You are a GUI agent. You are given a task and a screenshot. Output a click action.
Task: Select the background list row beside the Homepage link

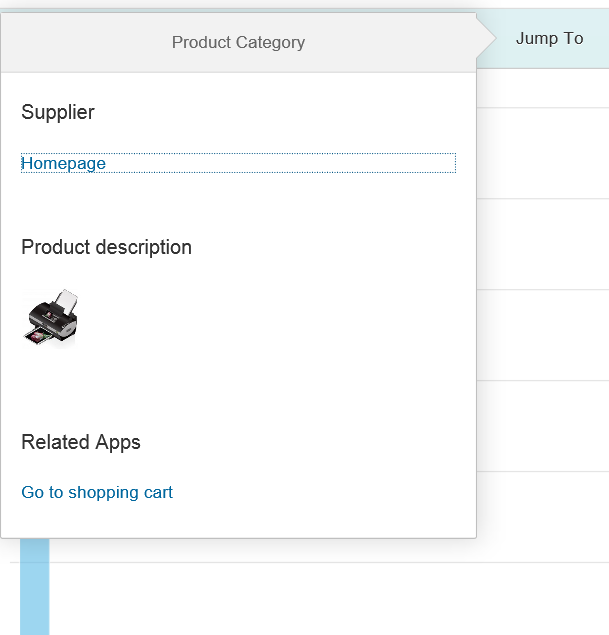click(542, 153)
